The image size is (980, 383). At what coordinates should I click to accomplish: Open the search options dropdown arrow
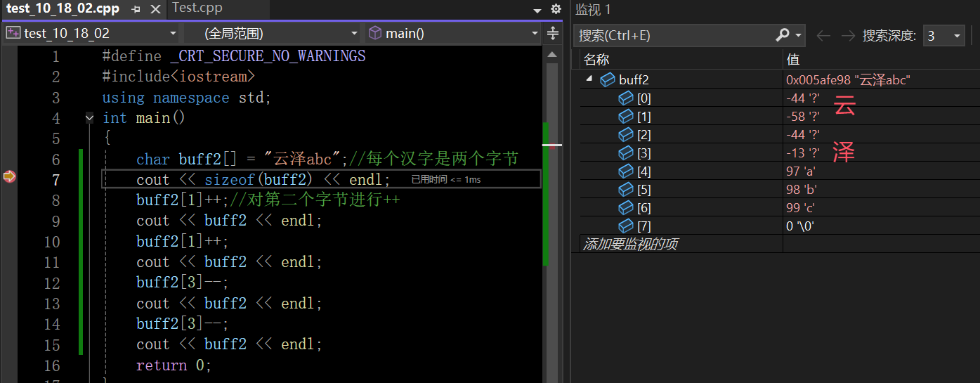(799, 35)
